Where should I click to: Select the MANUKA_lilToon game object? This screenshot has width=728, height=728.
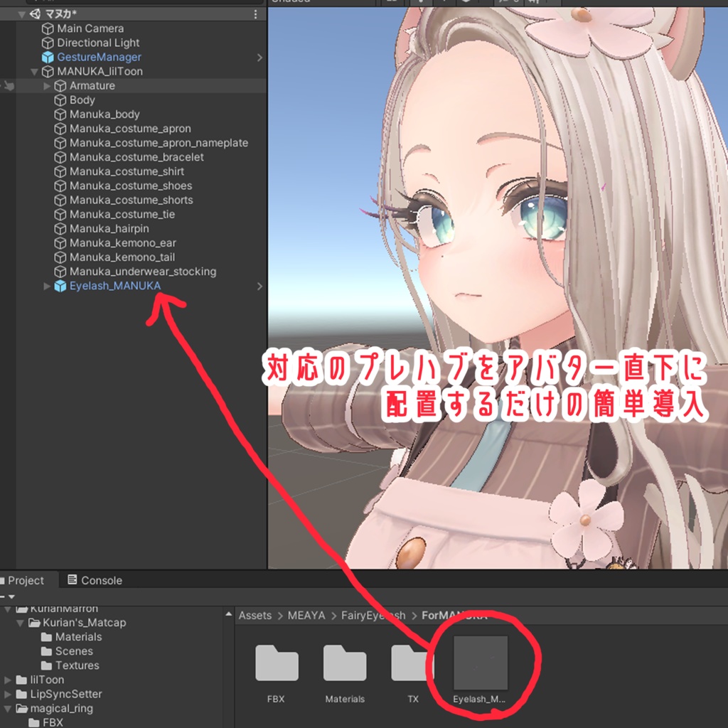click(x=100, y=72)
